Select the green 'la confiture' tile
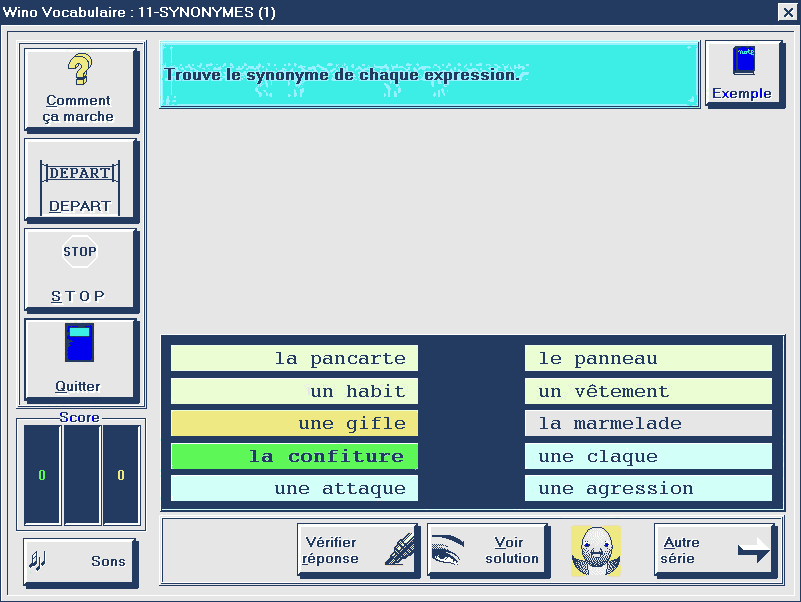The width and height of the screenshot is (801, 602). tap(294, 456)
